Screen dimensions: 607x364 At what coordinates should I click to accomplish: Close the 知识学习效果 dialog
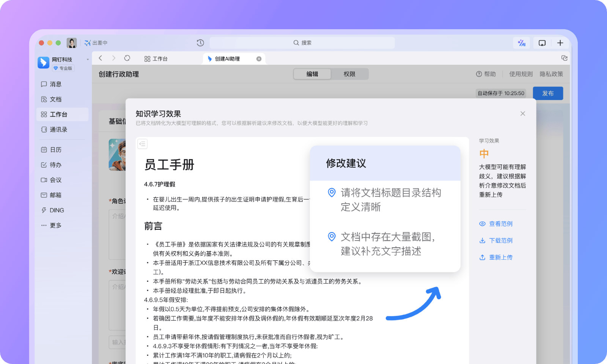(x=522, y=114)
